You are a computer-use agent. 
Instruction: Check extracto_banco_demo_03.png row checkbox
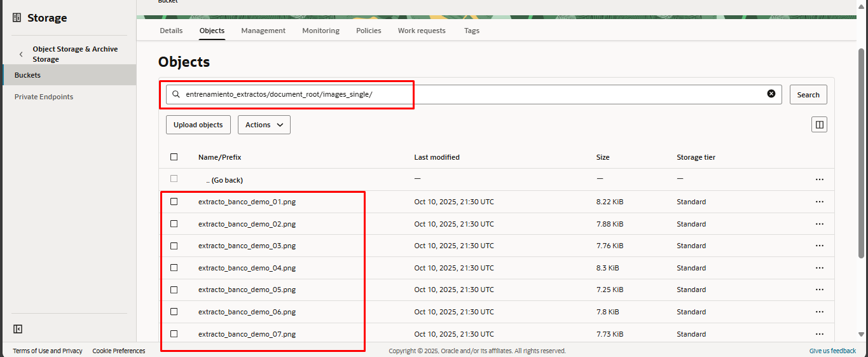(x=174, y=245)
